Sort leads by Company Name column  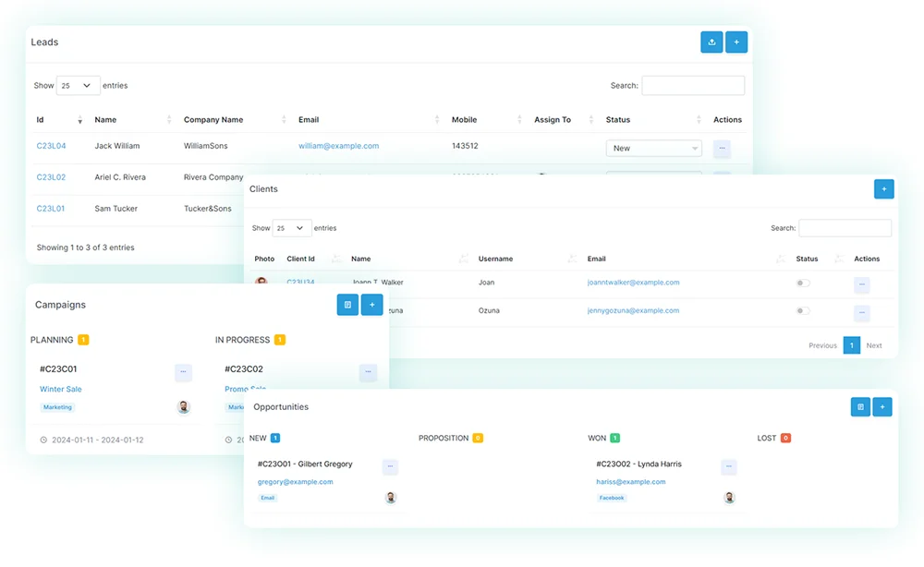(x=213, y=120)
